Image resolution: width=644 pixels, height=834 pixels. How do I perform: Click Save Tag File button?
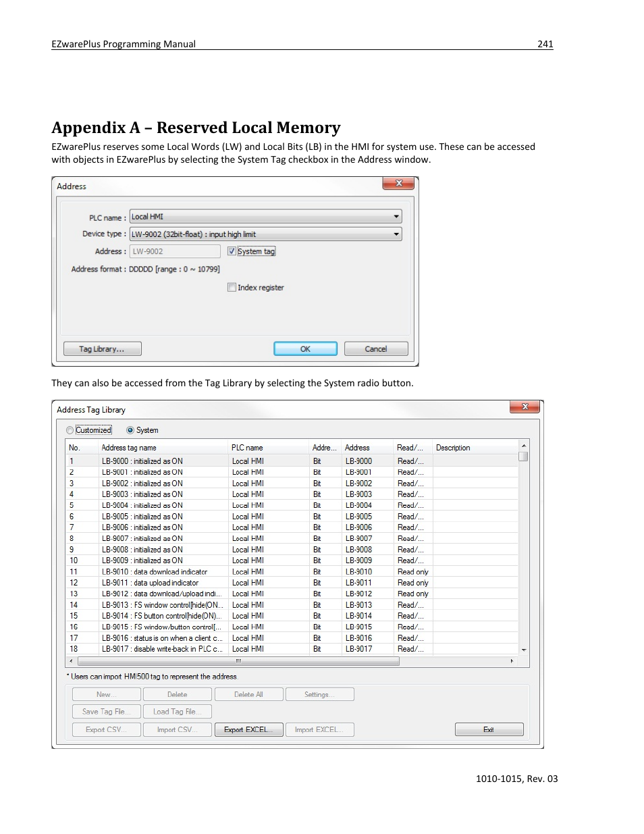[106, 712]
